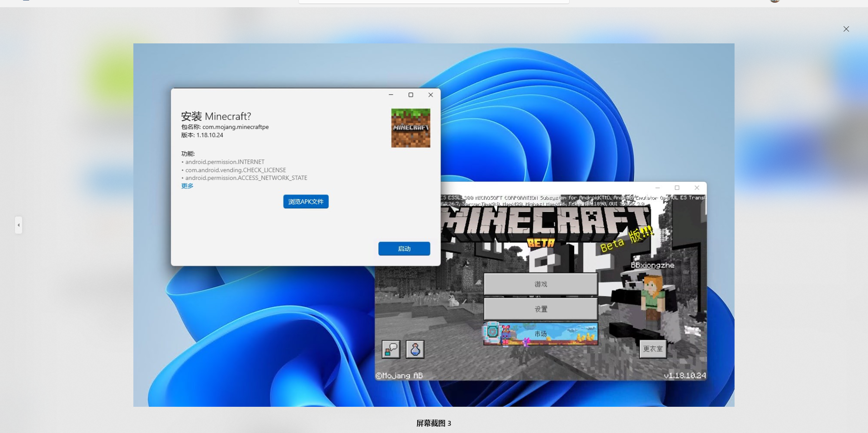
Task: Click the 更衣室 button in Minecraft
Action: [653, 349]
